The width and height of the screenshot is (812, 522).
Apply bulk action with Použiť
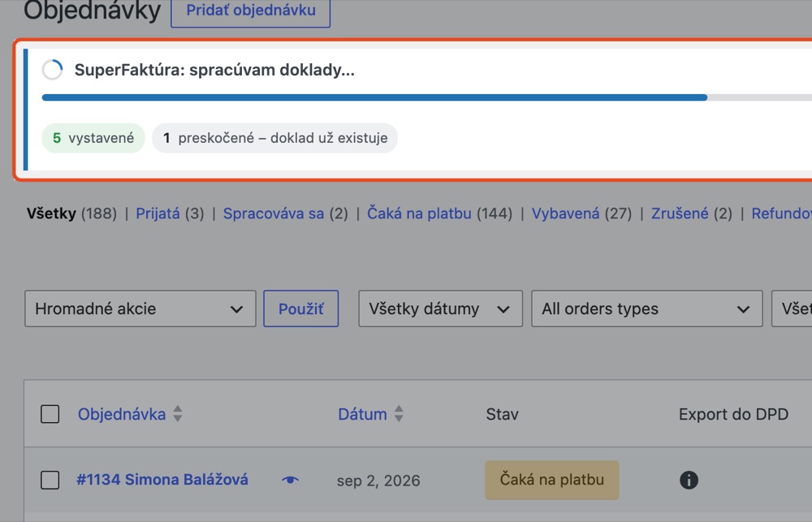point(301,308)
